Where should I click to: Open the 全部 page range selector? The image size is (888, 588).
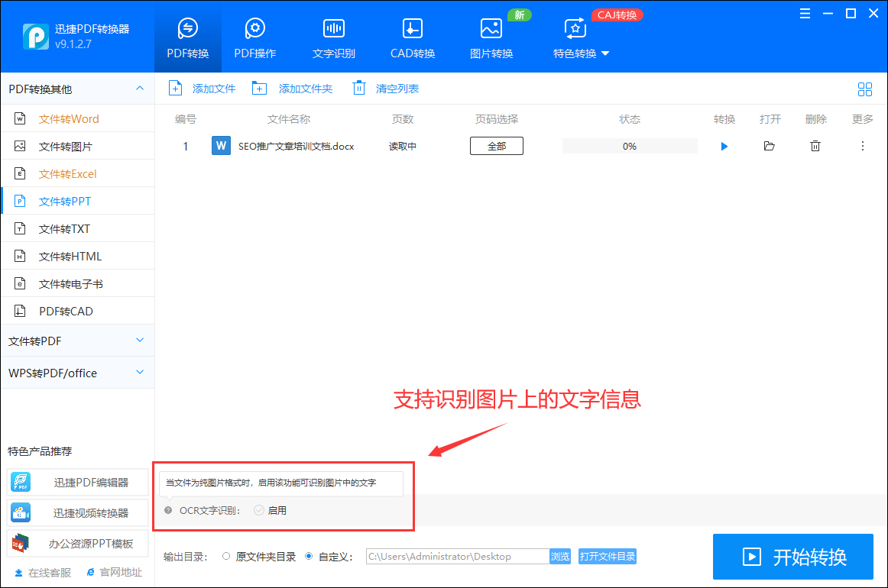pos(496,145)
